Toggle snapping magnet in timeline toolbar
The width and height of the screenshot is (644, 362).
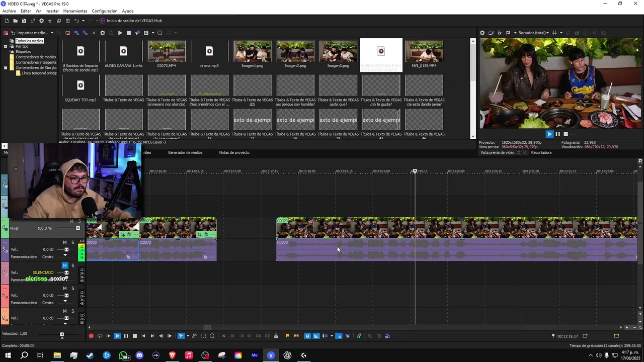307,336
